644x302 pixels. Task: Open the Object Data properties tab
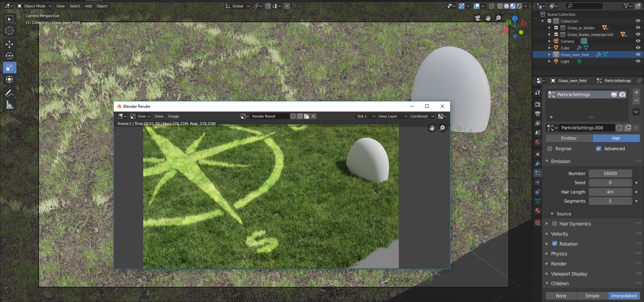click(538, 201)
